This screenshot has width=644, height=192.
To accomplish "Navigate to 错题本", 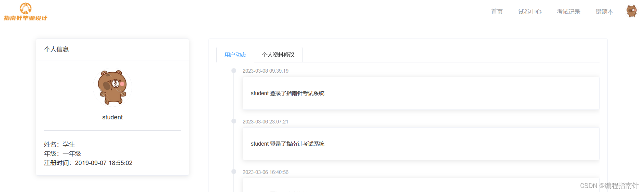I will point(604,12).
